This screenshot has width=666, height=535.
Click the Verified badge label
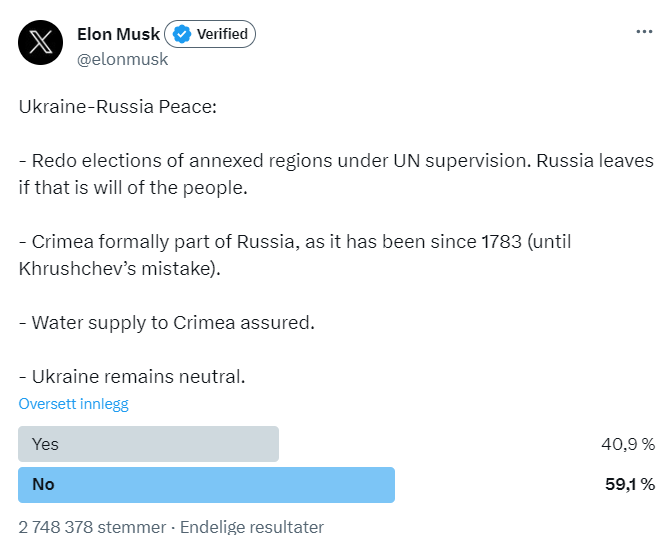click(x=221, y=35)
